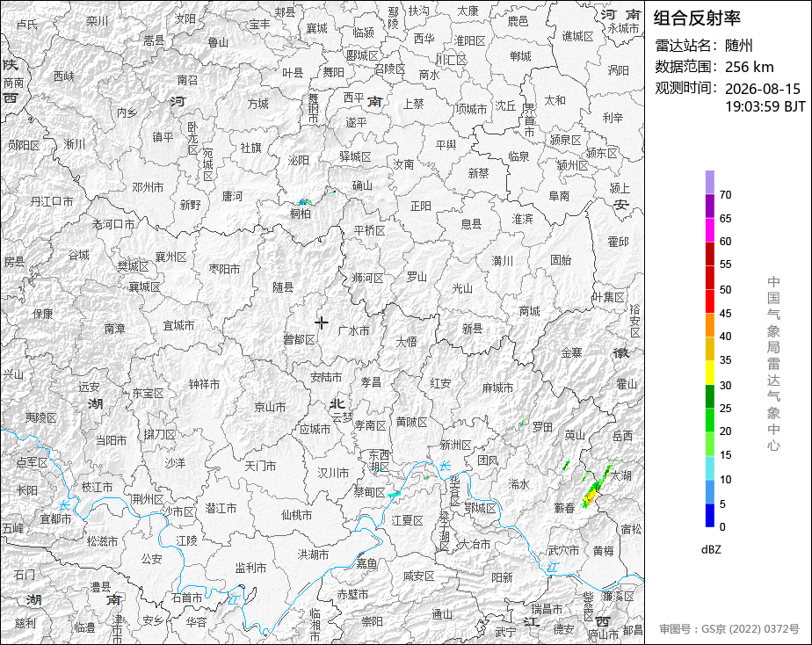This screenshot has width=812, height=645.
Task: Click the radar station name 随州
Action: point(738,46)
